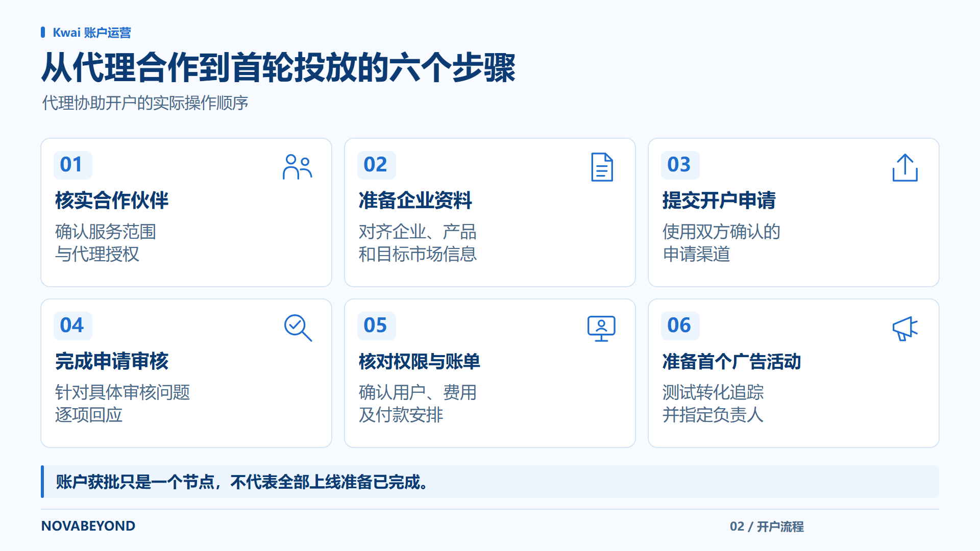Select the 02 step number badge

376,165
